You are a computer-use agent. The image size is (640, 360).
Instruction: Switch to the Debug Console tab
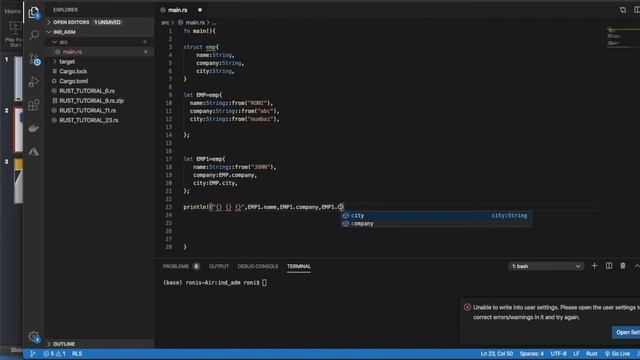point(258,266)
